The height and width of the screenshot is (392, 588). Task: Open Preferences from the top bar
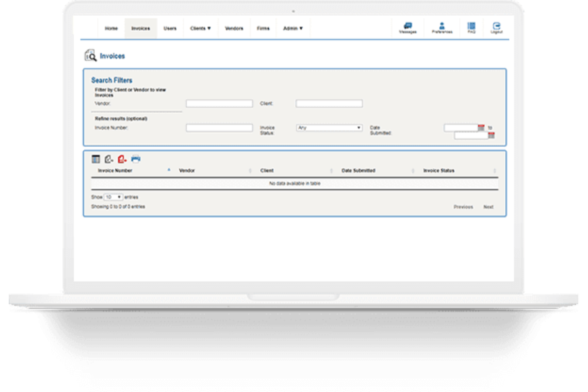click(x=442, y=28)
